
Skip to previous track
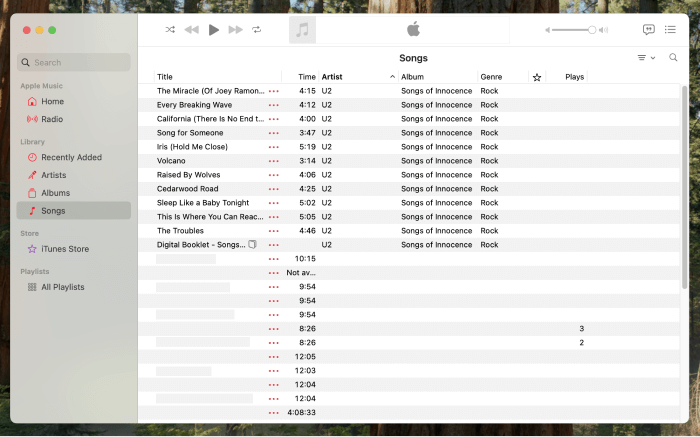pyautogui.click(x=192, y=30)
